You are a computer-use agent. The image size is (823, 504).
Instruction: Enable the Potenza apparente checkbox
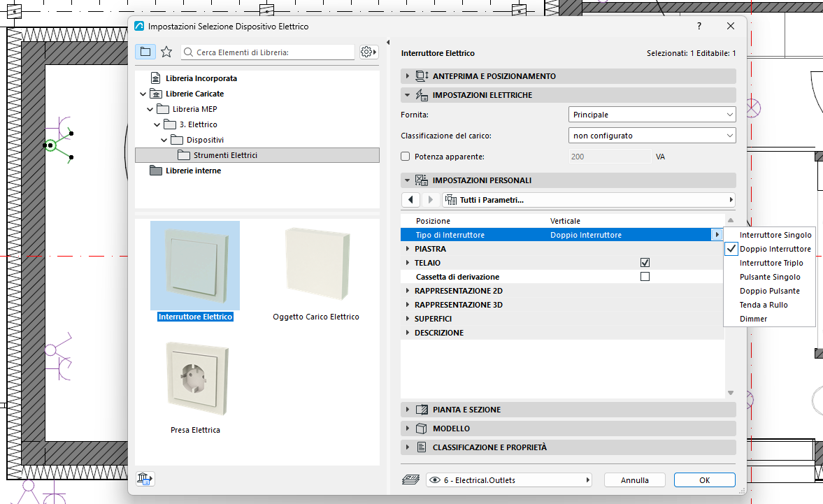click(x=405, y=157)
